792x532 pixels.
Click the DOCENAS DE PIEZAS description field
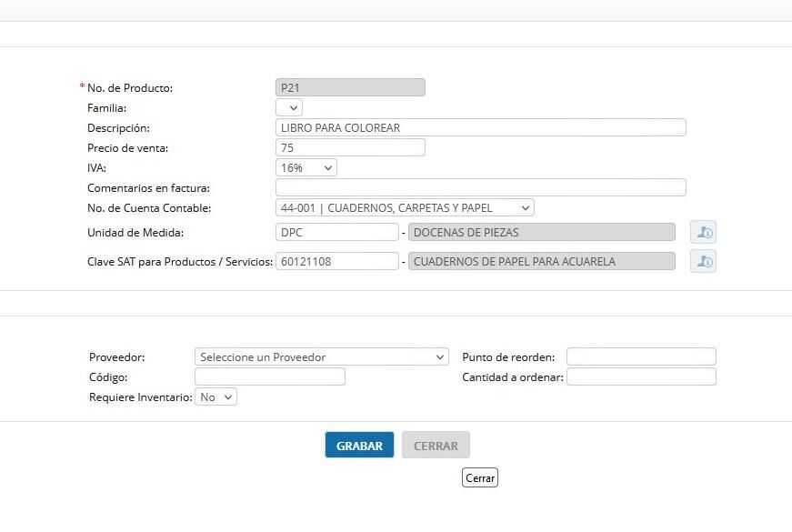[541, 233]
